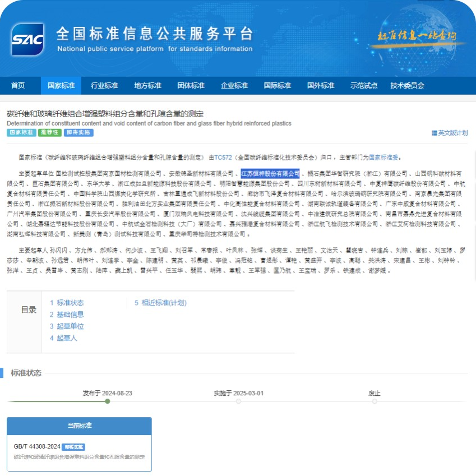Click the 即将实施 badge next to the title
Screen dimensions: 476x476
click(x=78, y=132)
